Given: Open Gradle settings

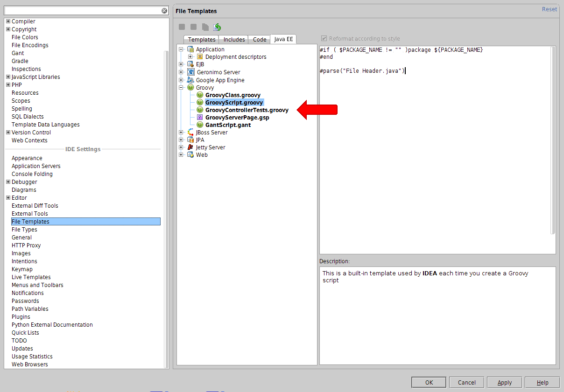Looking at the screenshot, I should pyautogui.click(x=20, y=61).
